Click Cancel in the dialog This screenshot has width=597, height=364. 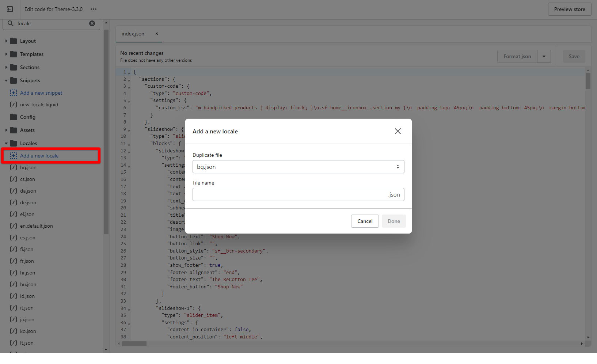365,221
